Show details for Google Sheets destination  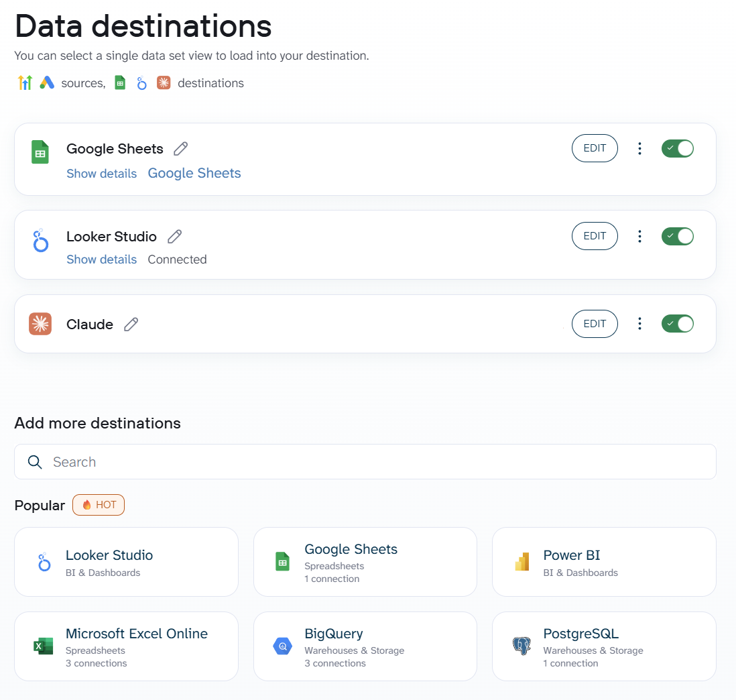click(101, 174)
